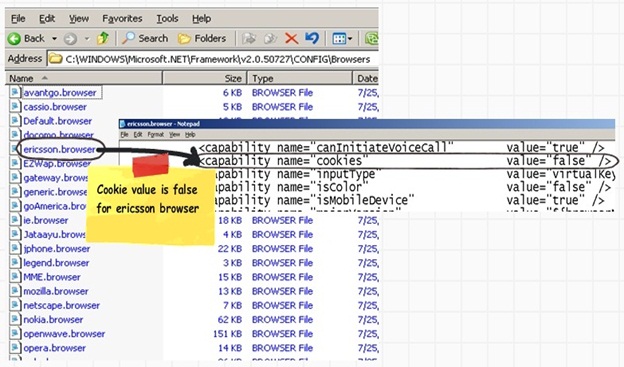This screenshot has width=624, height=367.
Task: Open the Favorites menu
Action: [122, 18]
